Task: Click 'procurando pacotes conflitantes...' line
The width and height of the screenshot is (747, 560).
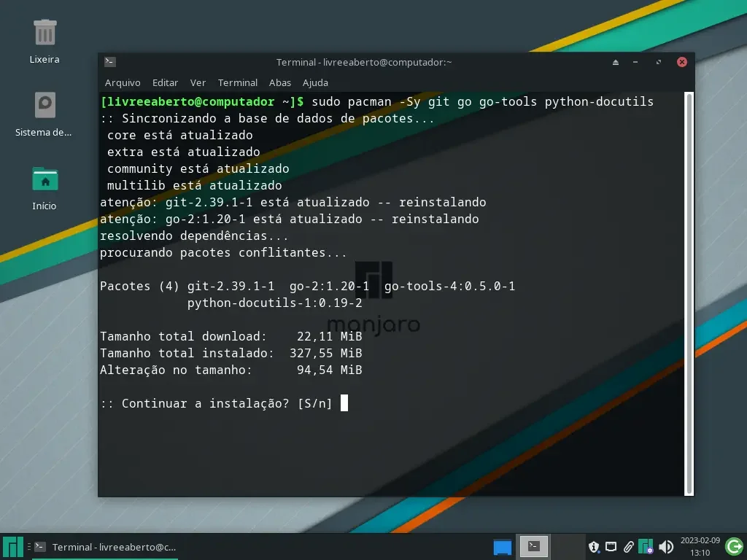Action: [223, 252]
